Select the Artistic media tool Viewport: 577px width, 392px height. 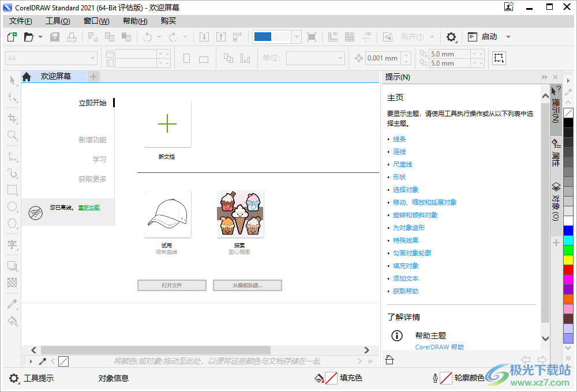[x=13, y=173]
